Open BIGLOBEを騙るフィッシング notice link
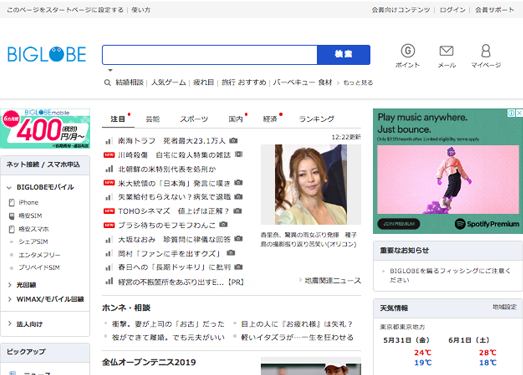Image resolution: width=523 pixels, height=375 pixels. click(x=450, y=275)
